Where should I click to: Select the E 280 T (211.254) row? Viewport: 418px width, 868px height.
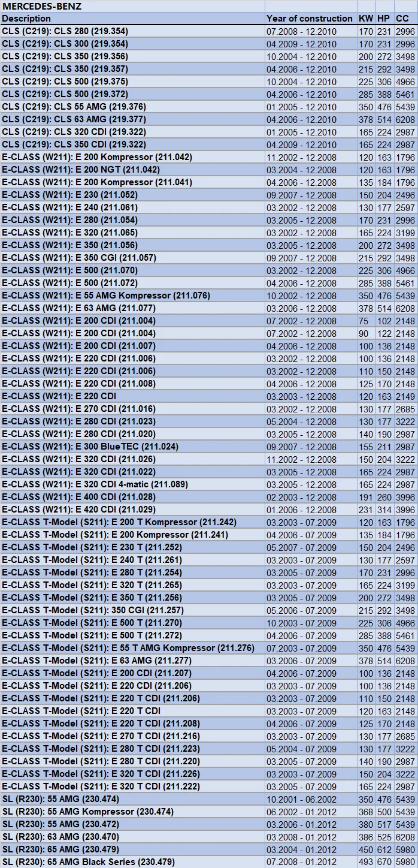pos(209,572)
